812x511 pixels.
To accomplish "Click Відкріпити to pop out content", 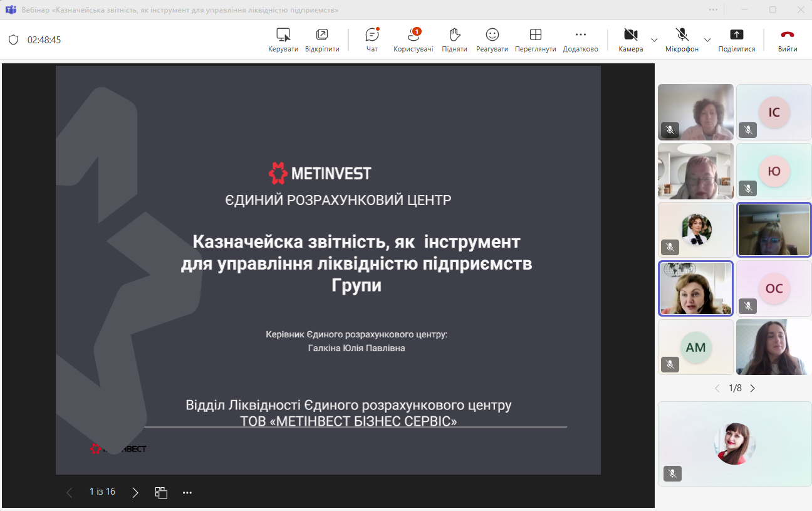I will click(322, 40).
